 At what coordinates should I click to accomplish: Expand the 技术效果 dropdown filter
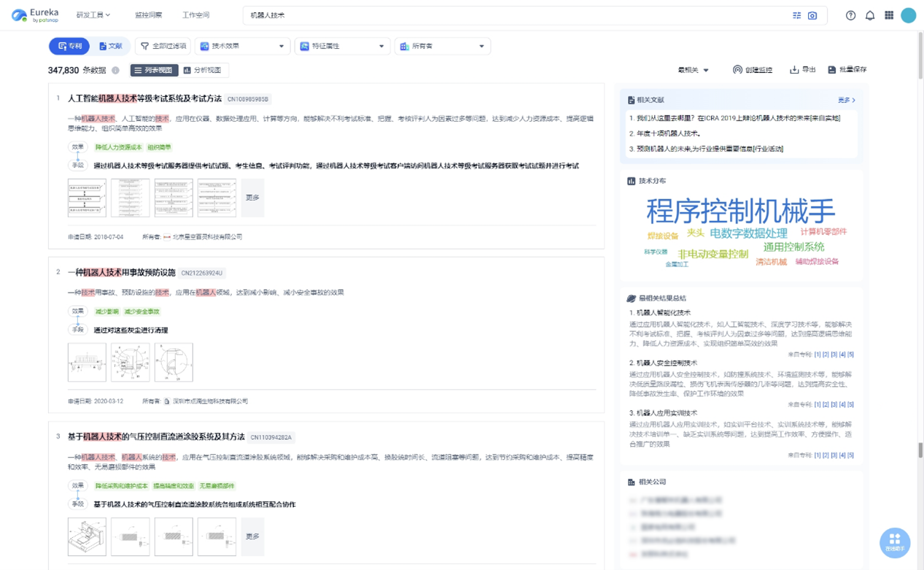tap(242, 46)
